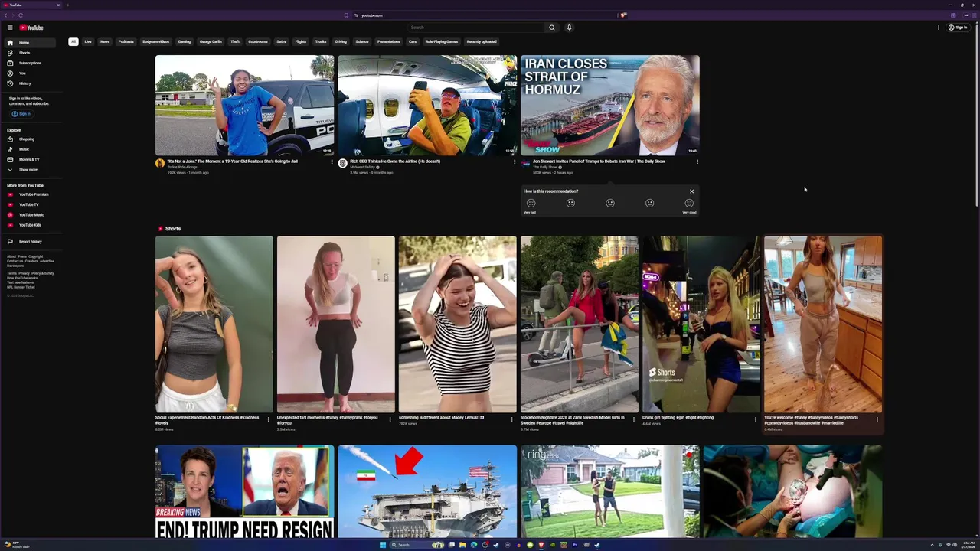
Task: Select the Gaming filter chip
Action: click(185, 41)
